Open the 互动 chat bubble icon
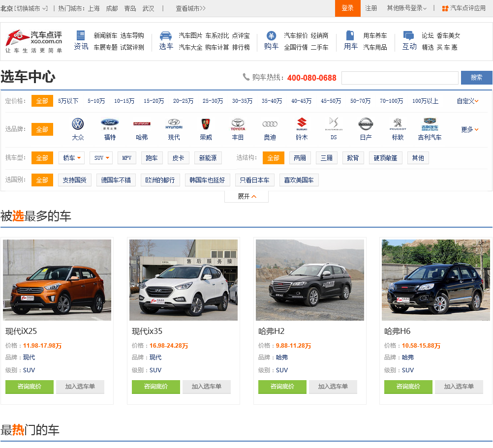493x448 pixels. click(409, 35)
